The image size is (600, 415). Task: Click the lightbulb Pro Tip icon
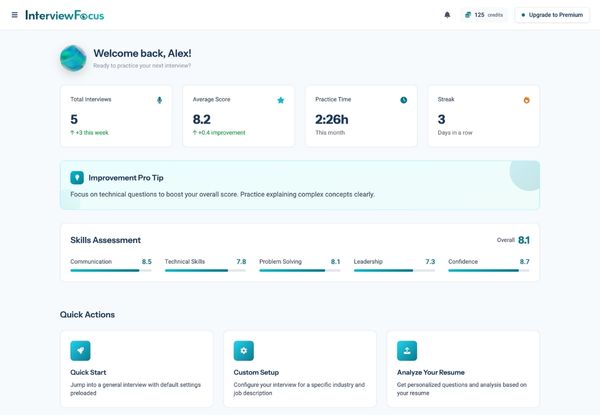click(77, 177)
